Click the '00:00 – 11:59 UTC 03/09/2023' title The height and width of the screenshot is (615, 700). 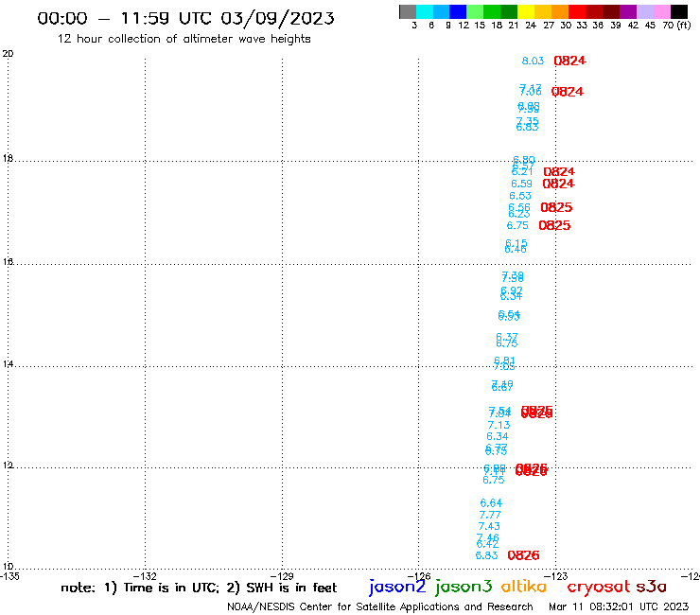(185, 18)
